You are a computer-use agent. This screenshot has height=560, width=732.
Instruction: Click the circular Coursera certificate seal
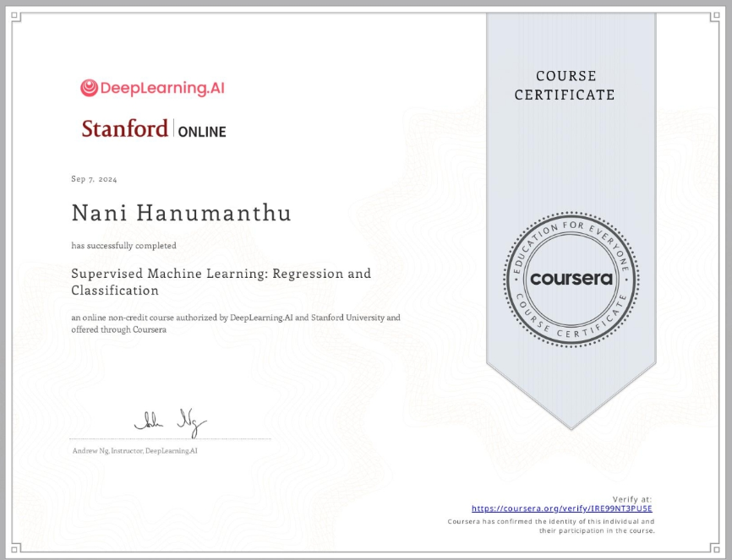572,278
